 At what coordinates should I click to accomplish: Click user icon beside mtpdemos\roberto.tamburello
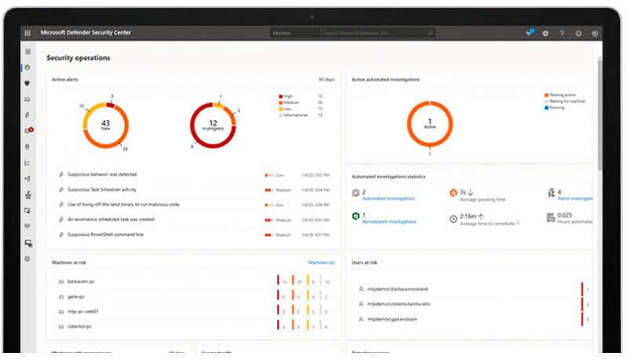[x=361, y=304]
